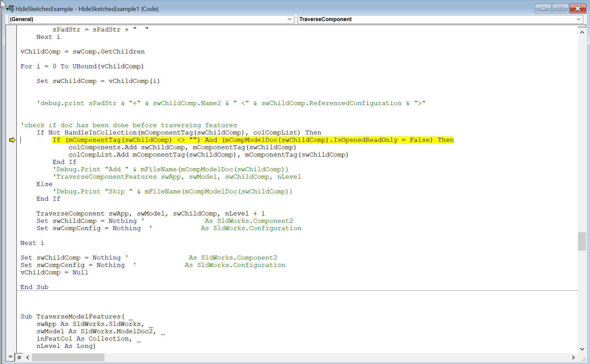Click the split bar above vertical scrollbar
This screenshot has width=590, height=364.
(582, 26)
